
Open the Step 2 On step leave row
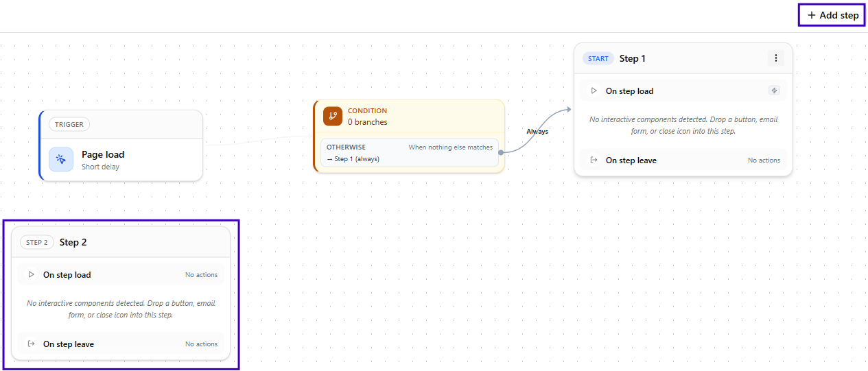tap(121, 344)
